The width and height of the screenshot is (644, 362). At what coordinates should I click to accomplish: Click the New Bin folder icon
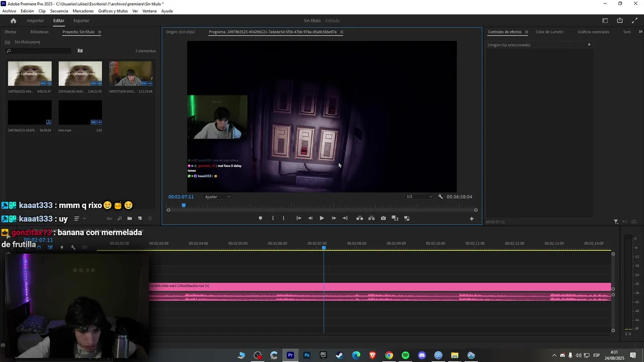click(129, 218)
